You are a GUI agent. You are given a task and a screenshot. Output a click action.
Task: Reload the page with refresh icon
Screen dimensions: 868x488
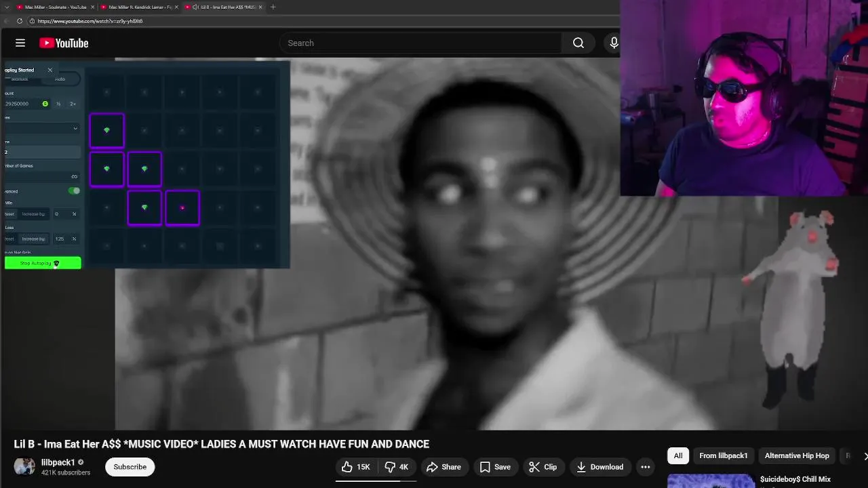(x=20, y=21)
